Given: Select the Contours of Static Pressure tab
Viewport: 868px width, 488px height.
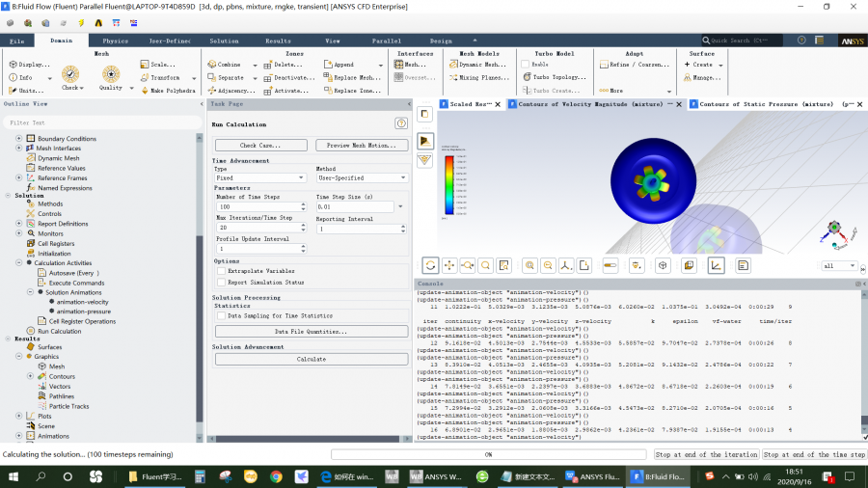Looking at the screenshot, I should (x=766, y=103).
